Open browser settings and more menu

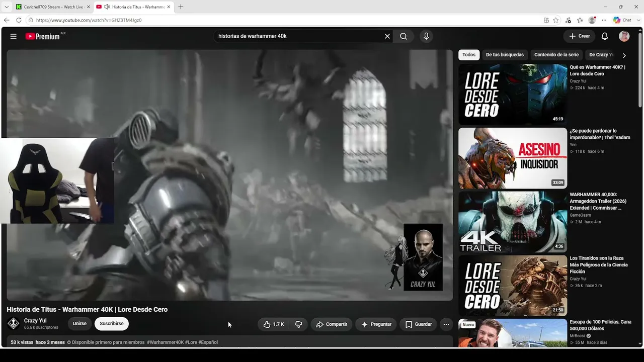pyautogui.click(x=604, y=20)
